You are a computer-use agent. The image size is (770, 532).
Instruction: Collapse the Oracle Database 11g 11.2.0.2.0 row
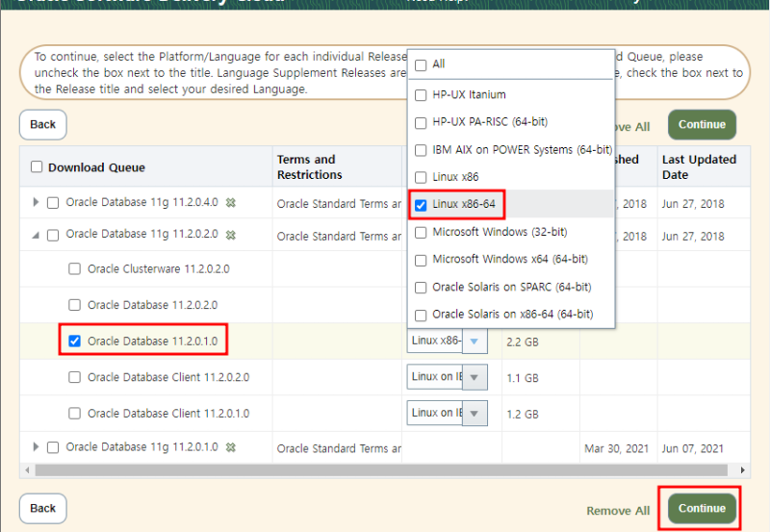(x=36, y=235)
